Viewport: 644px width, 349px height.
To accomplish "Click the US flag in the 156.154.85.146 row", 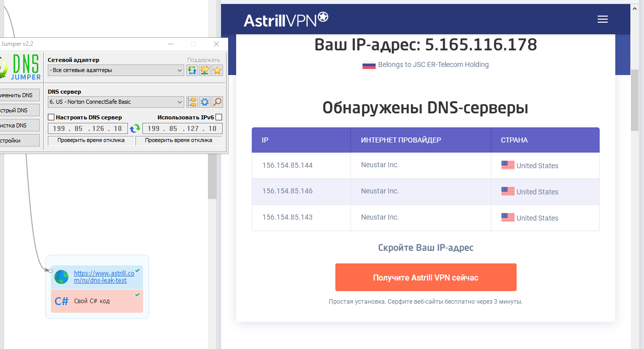I will point(508,191).
